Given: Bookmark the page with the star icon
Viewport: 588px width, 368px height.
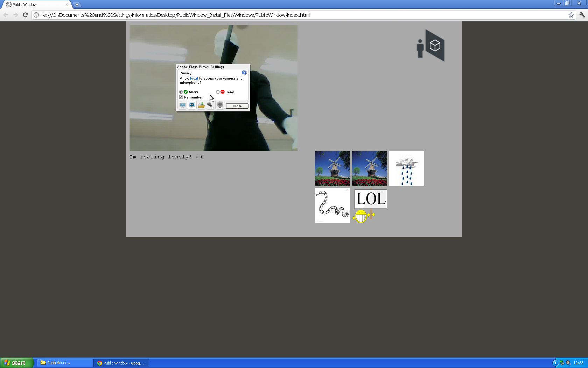Looking at the screenshot, I should (x=572, y=15).
